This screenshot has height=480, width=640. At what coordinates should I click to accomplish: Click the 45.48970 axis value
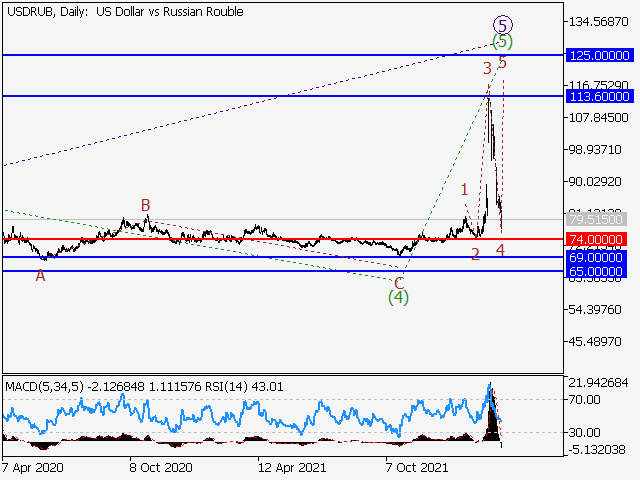tap(596, 342)
